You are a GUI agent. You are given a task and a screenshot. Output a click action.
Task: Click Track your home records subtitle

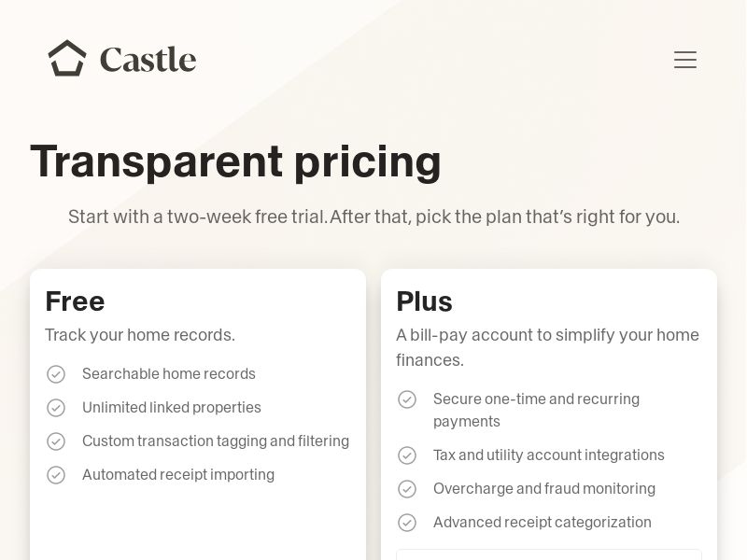tap(140, 334)
